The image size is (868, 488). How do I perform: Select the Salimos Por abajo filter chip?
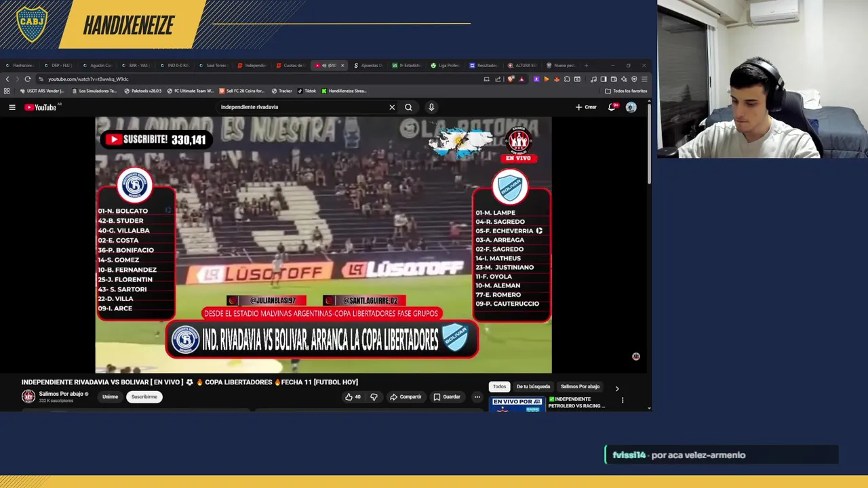pos(580,386)
